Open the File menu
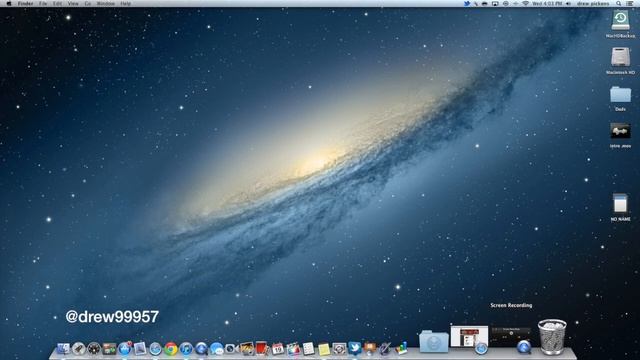Screen dimensions: 640x360 click(43, 3)
